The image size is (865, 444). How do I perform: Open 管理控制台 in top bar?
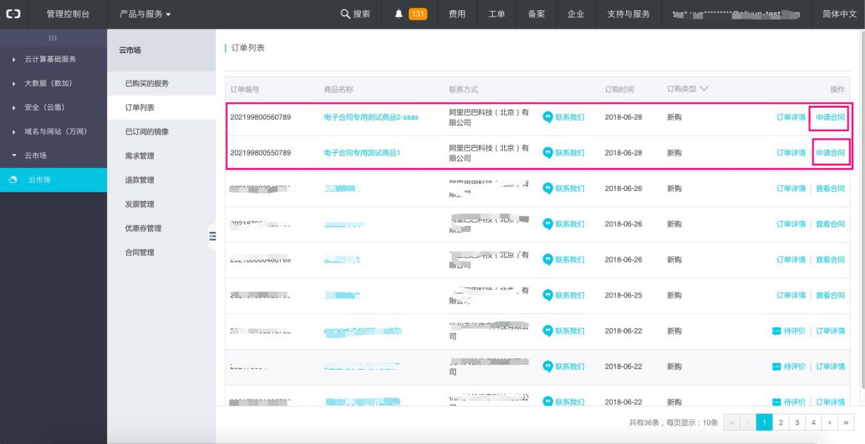[68, 14]
